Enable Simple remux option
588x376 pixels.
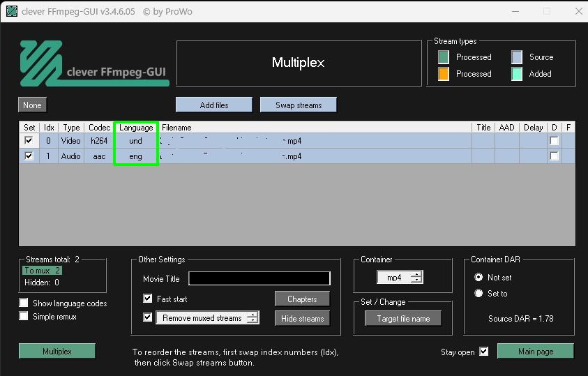(24, 316)
